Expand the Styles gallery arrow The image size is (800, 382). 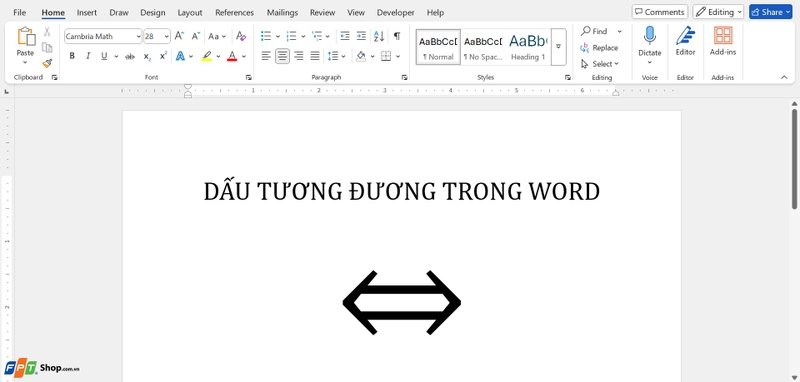[x=559, y=46]
